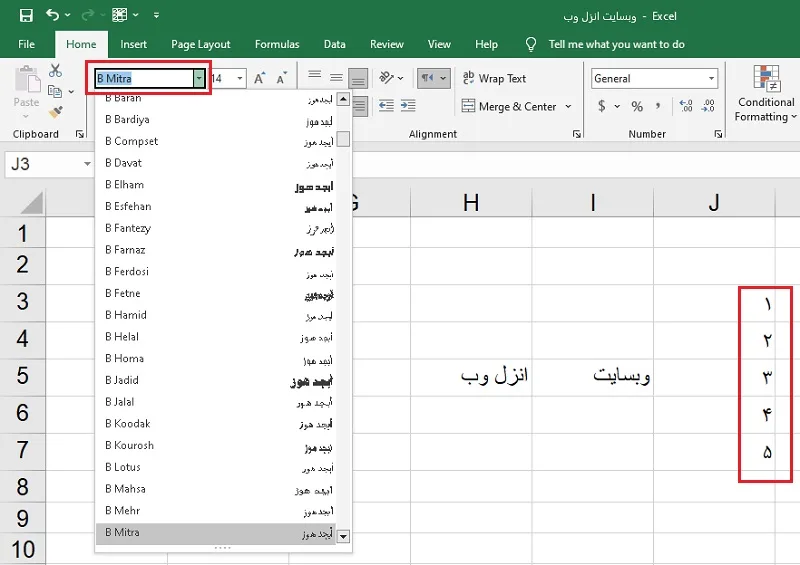
Task: Cut selection with scissors icon
Action: (55, 70)
